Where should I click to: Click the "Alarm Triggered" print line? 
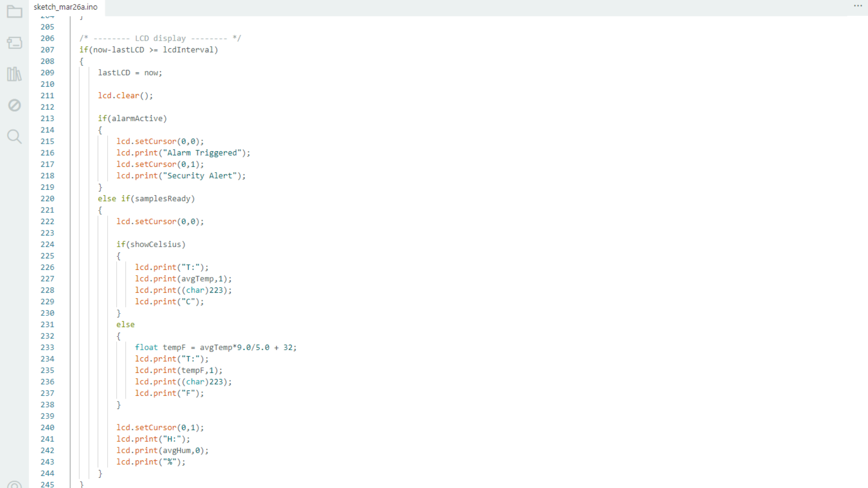point(183,153)
